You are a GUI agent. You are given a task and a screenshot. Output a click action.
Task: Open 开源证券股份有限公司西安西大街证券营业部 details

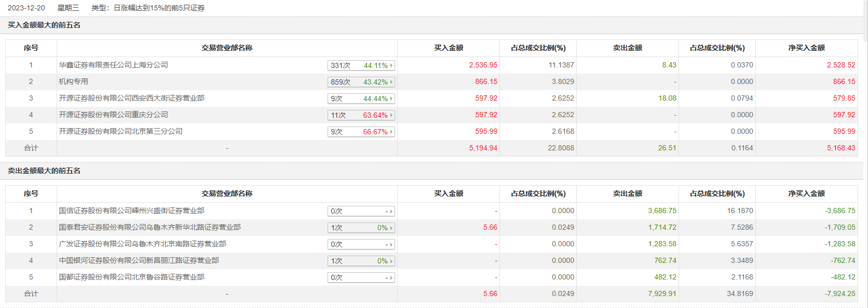[131, 98]
